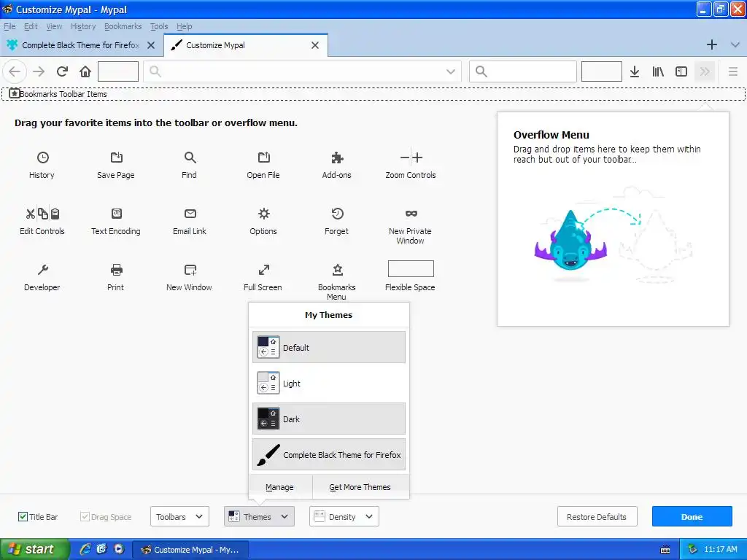Select the Text Encoding icon

click(116, 214)
